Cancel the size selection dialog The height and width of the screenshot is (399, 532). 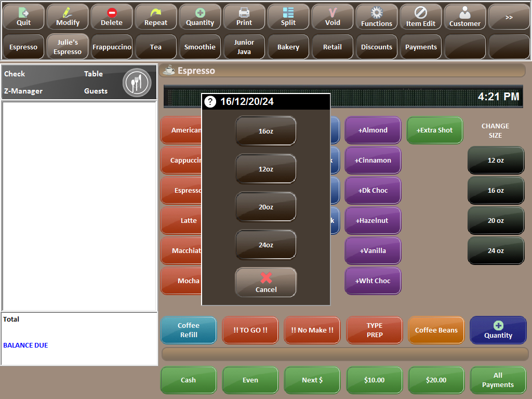pos(265,282)
